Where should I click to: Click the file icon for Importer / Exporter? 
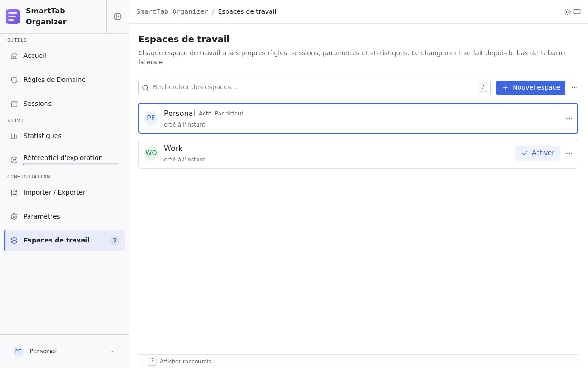pyautogui.click(x=14, y=193)
